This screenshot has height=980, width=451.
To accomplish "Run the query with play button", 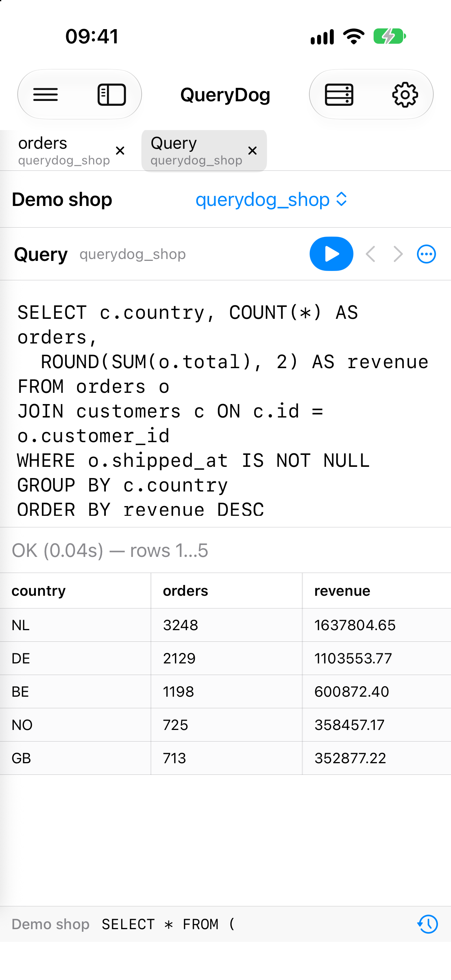I will coord(331,254).
